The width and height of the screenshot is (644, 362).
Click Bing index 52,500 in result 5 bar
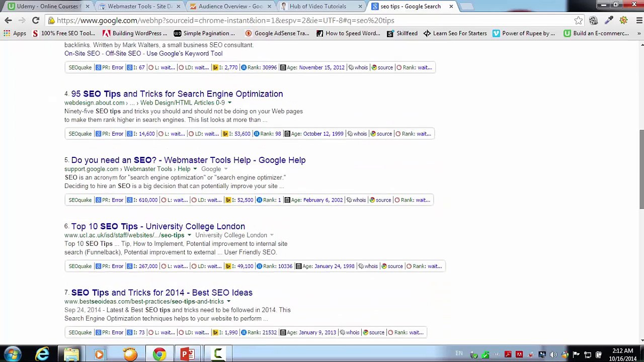pyautogui.click(x=245, y=200)
